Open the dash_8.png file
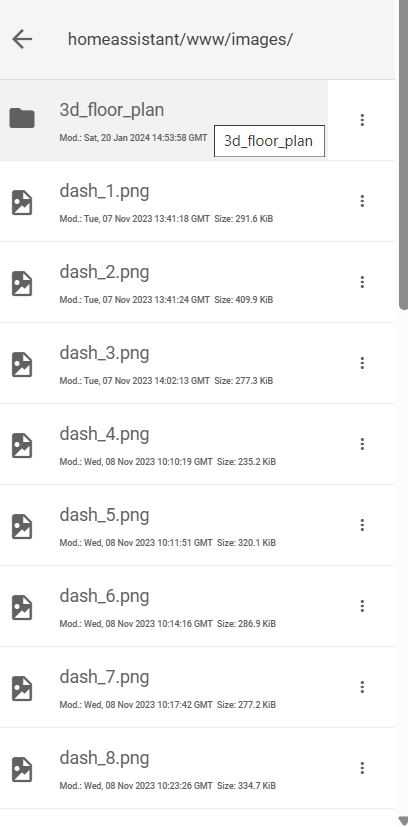Screen dimensions: 408x827 click(197, 768)
